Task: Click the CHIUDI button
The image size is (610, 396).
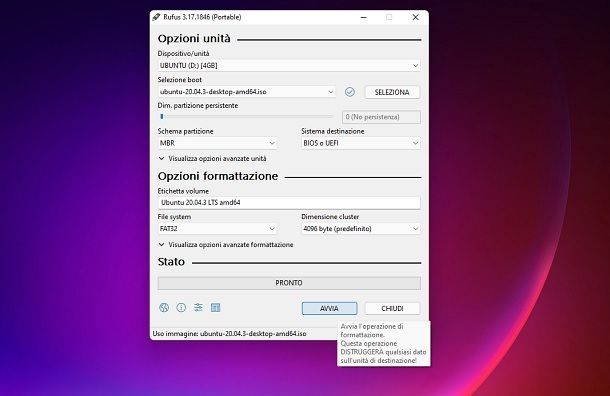Action: point(392,308)
